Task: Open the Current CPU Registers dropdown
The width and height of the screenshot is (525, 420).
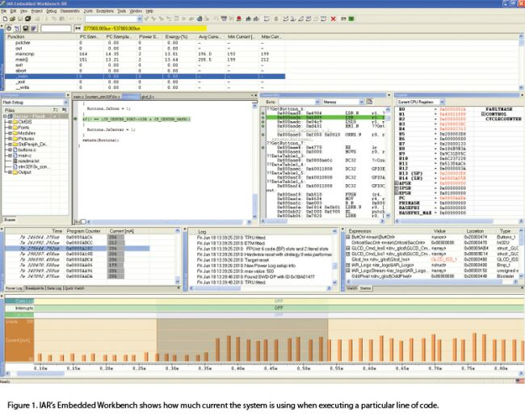Action: (x=421, y=102)
